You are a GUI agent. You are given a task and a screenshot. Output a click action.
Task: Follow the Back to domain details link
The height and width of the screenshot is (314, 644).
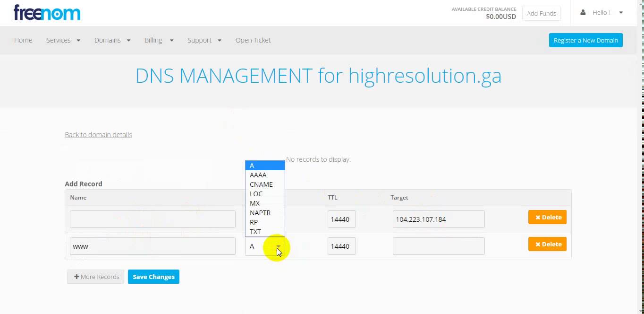(98, 135)
